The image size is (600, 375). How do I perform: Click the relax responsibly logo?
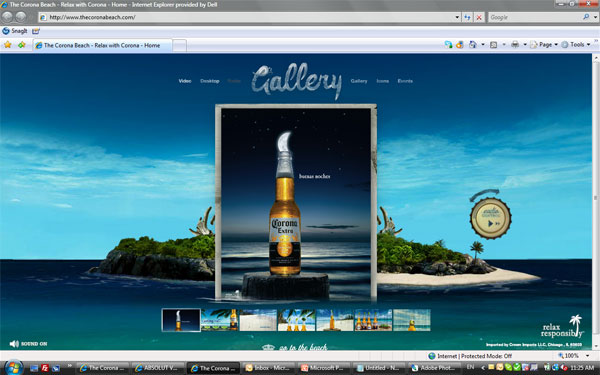562,327
